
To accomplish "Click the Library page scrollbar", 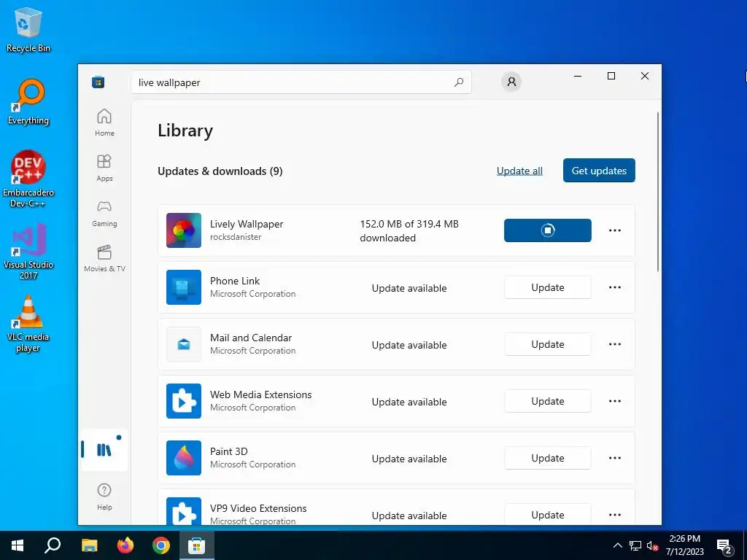I will [658, 192].
